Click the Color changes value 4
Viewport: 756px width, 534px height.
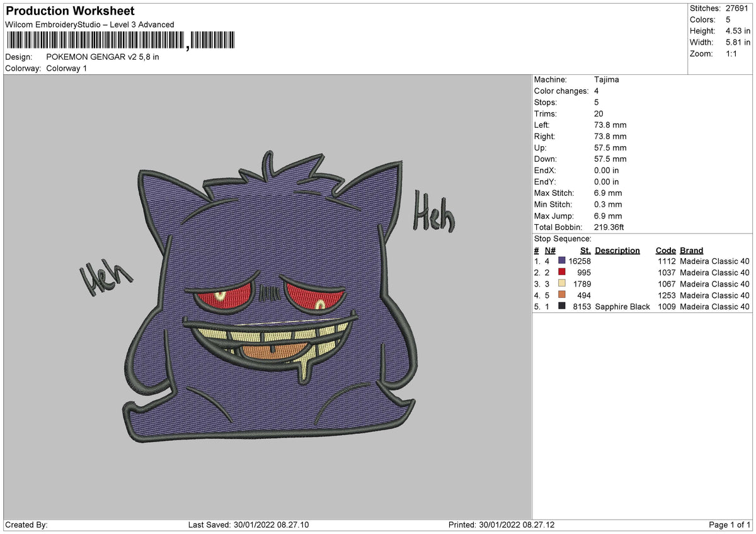point(597,91)
